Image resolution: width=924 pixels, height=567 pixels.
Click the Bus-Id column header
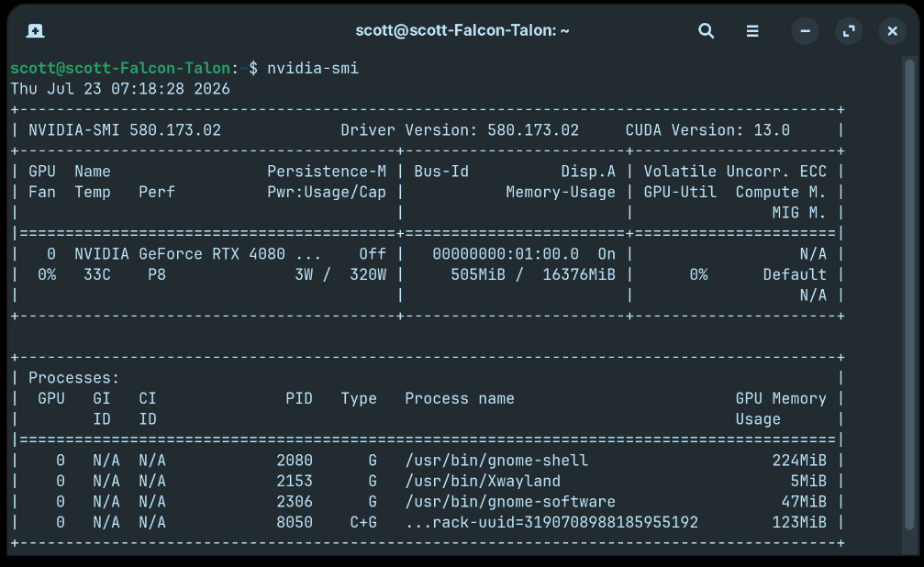pyautogui.click(x=441, y=172)
